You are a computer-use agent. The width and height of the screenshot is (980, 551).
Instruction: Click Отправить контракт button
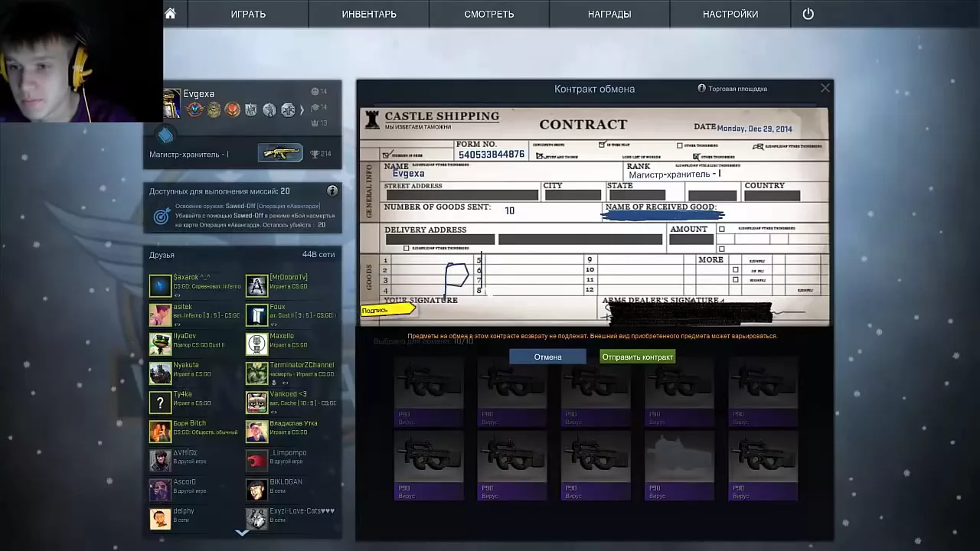tap(637, 357)
